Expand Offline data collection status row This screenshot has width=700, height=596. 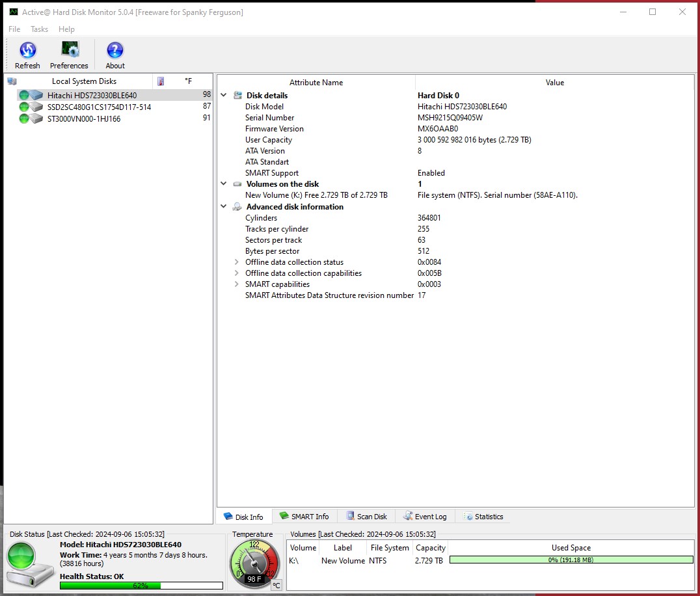(x=237, y=262)
